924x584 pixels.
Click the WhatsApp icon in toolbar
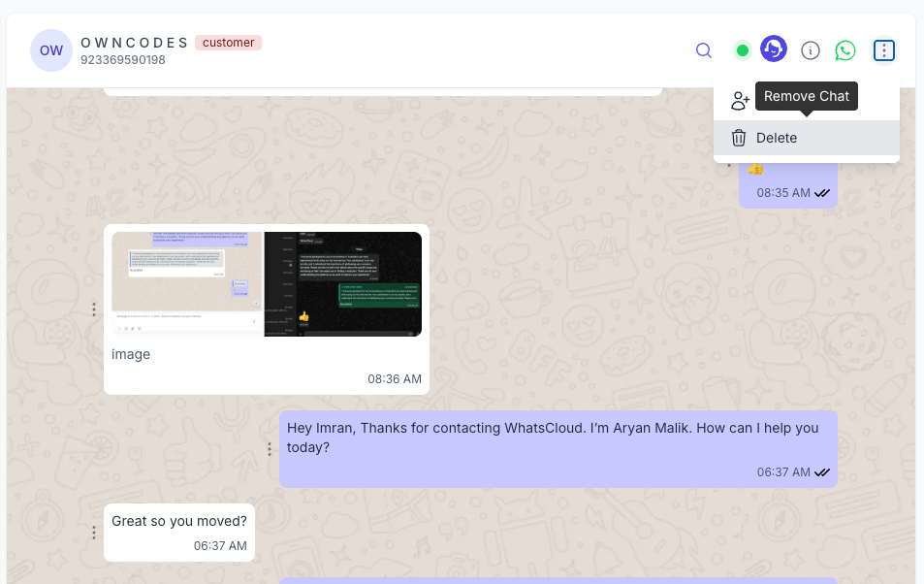(x=844, y=49)
